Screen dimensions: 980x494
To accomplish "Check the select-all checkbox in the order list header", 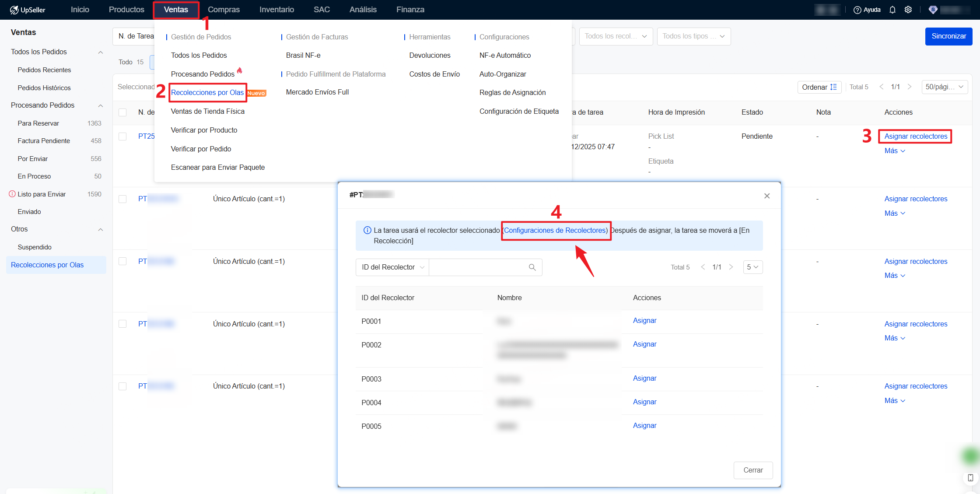I will (x=123, y=112).
